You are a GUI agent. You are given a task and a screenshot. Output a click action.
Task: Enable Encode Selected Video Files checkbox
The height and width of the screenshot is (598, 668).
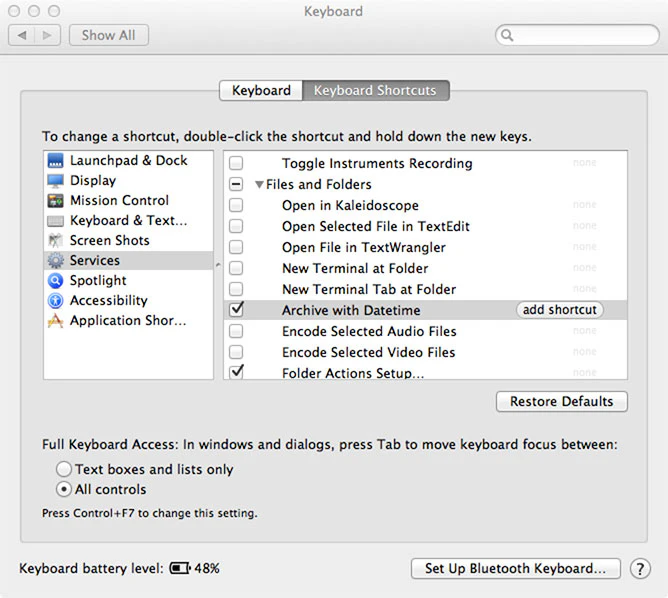tap(236, 352)
